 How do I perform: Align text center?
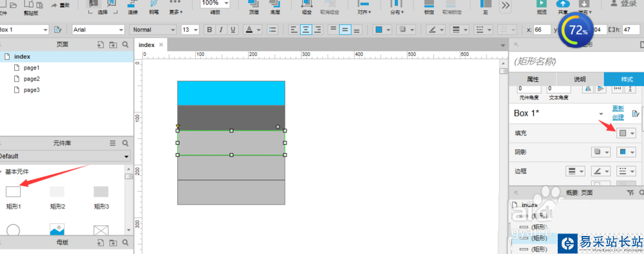click(305, 30)
